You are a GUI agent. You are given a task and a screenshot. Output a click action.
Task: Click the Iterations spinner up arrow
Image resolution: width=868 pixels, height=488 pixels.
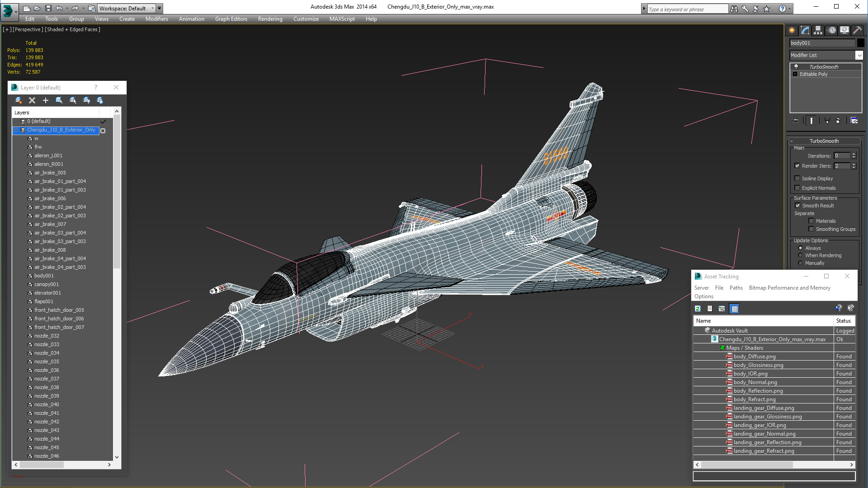click(854, 154)
